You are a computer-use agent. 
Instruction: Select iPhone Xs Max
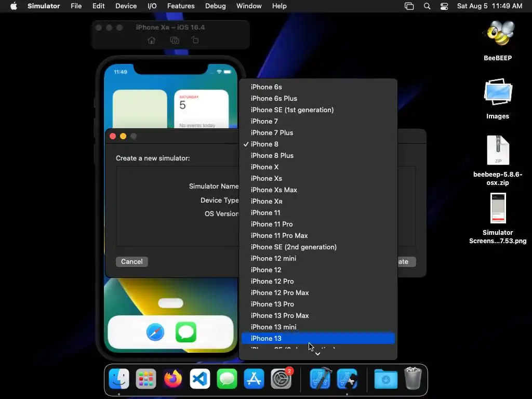click(318, 190)
